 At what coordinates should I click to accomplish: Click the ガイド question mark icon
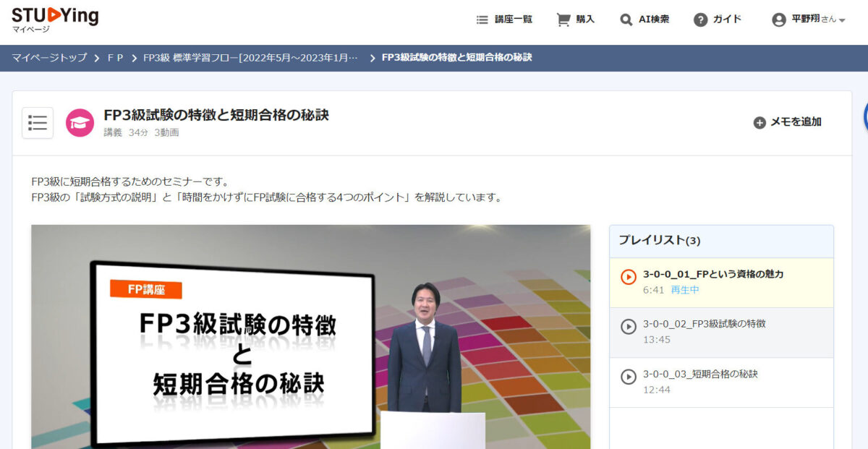(x=700, y=20)
